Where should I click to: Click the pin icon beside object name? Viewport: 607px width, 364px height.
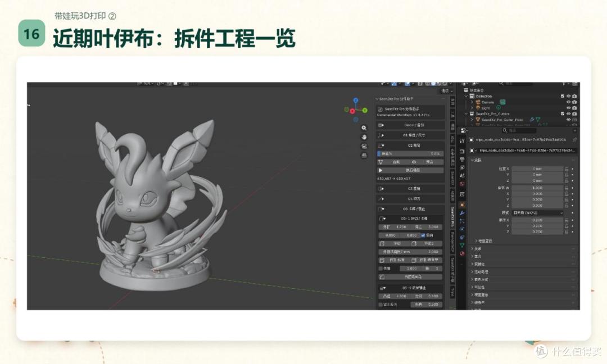pyautogui.click(x=574, y=140)
